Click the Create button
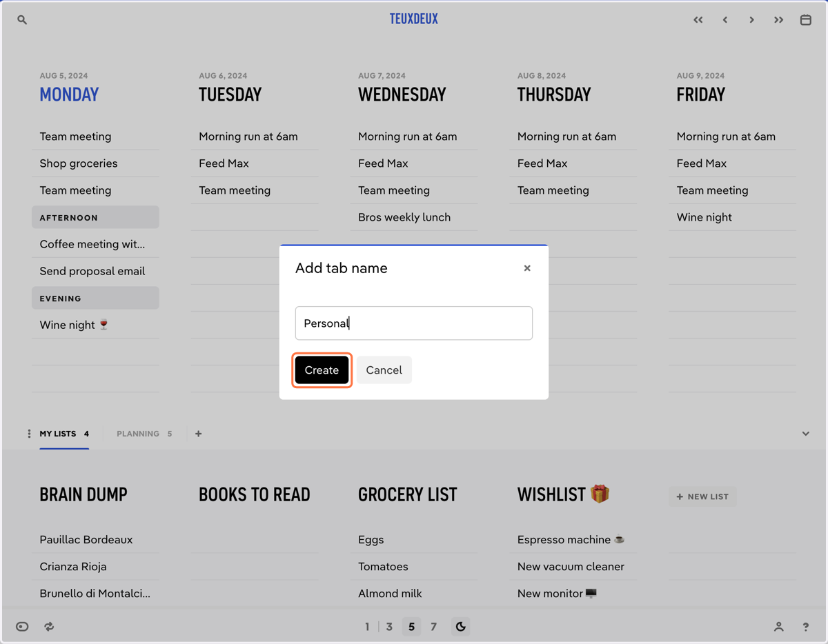This screenshot has width=828, height=644. (322, 370)
